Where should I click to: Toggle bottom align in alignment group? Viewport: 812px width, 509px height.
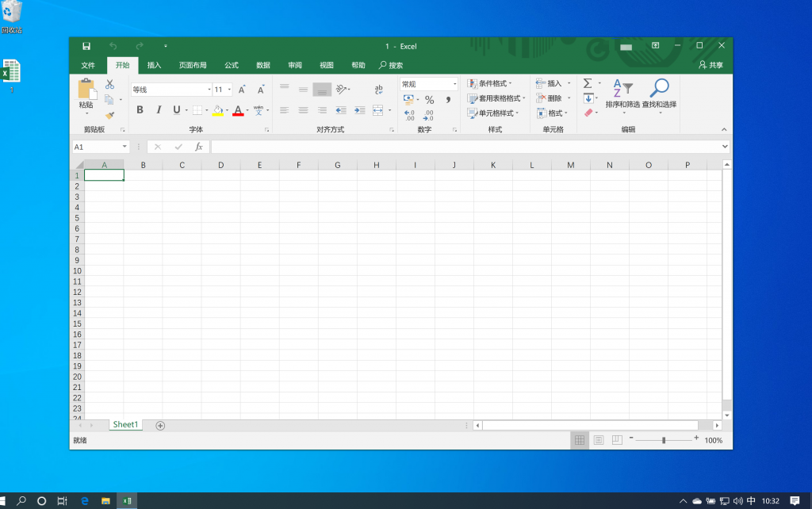[322, 90]
